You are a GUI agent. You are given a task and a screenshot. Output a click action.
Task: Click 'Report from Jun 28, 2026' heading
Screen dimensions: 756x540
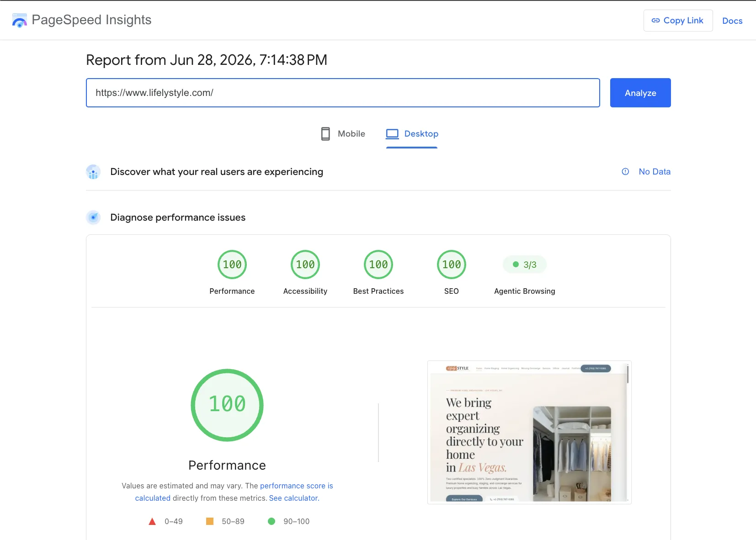207,60
